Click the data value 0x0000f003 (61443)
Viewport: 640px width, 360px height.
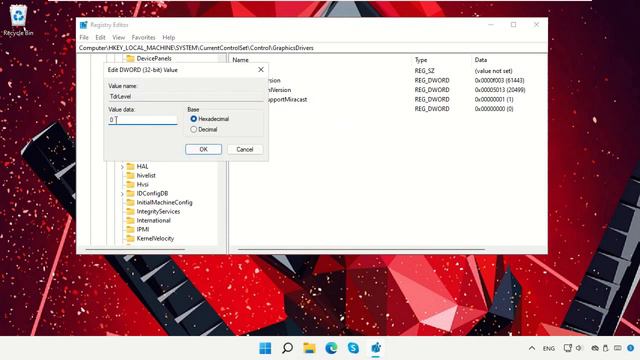(x=500, y=80)
